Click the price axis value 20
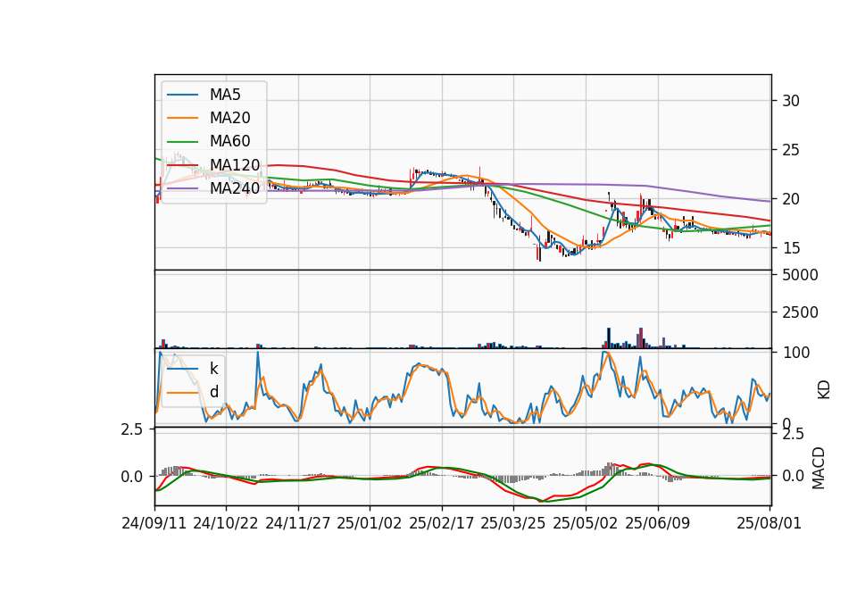The image size is (857, 616). [791, 199]
